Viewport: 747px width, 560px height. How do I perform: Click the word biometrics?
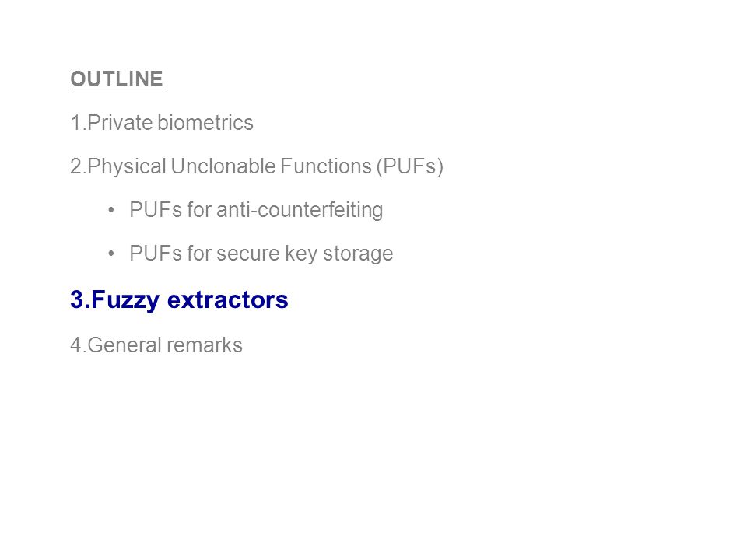coord(205,123)
